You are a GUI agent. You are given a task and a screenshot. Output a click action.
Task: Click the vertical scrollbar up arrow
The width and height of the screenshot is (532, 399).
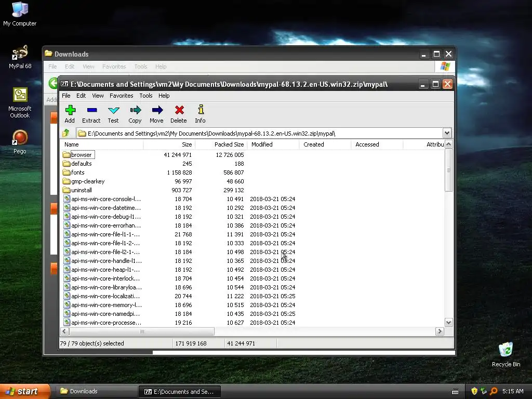point(448,144)
